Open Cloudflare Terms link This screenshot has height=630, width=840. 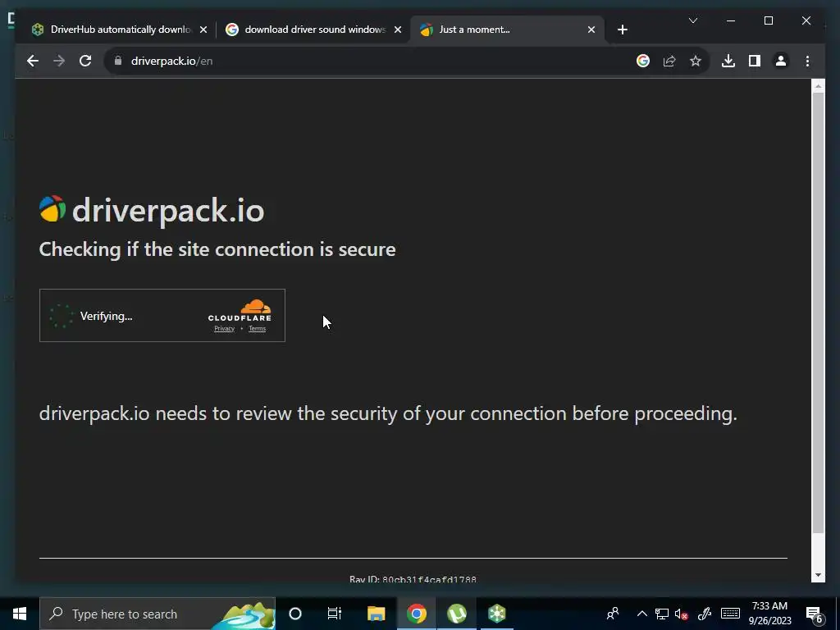(x=257, y=328)
